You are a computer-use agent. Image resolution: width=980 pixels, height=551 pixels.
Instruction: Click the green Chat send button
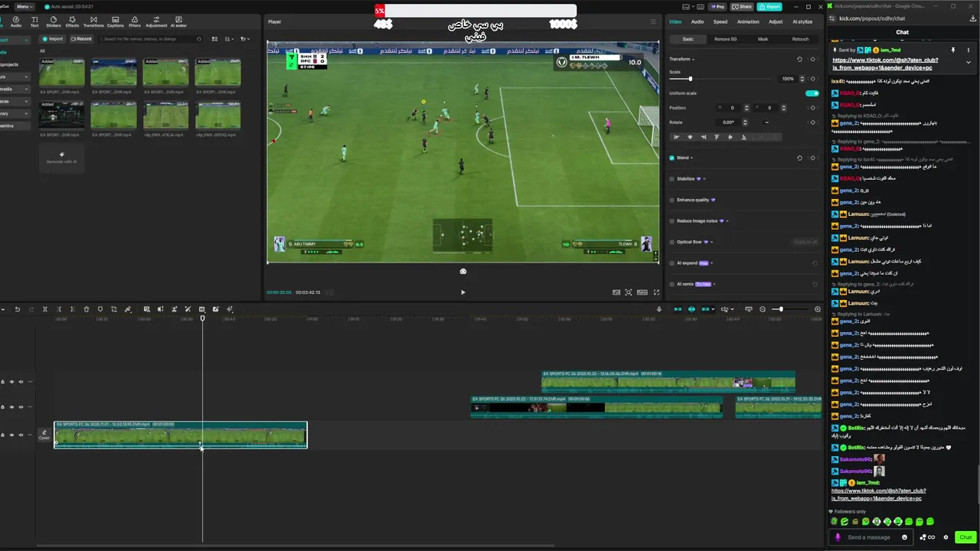(965, 537)
